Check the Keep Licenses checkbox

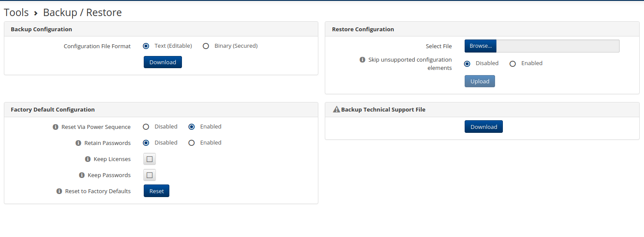pos(149,159)
